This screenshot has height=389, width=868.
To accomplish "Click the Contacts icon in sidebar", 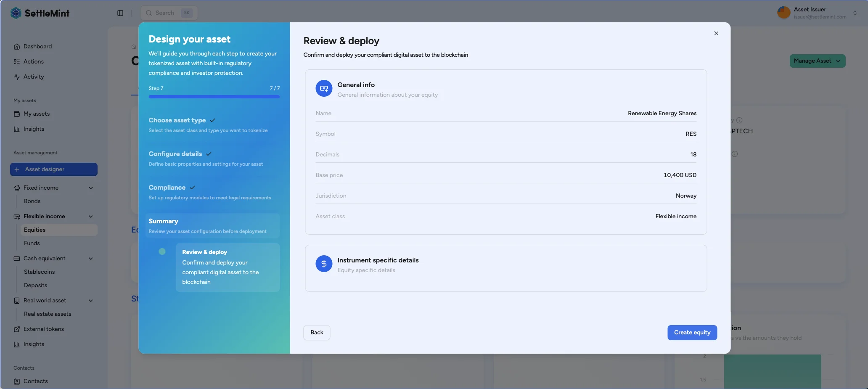I will pos(17,381).
